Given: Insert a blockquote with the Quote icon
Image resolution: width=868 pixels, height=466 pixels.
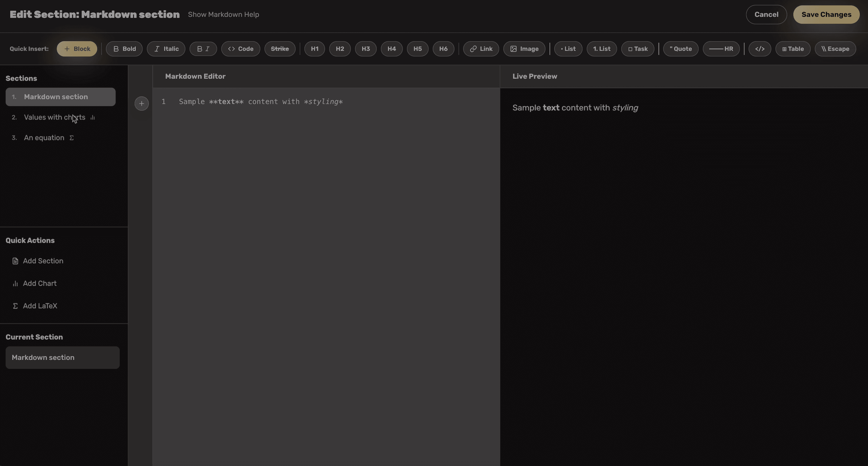Looking at the screenshot, I should [x=680, y=49].
